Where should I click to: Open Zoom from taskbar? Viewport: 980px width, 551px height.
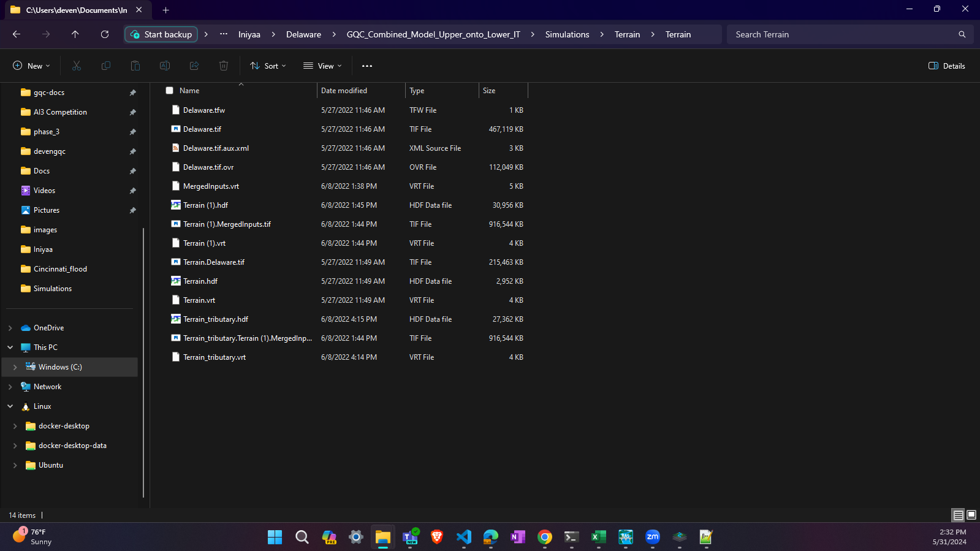(x=653, y=537)
